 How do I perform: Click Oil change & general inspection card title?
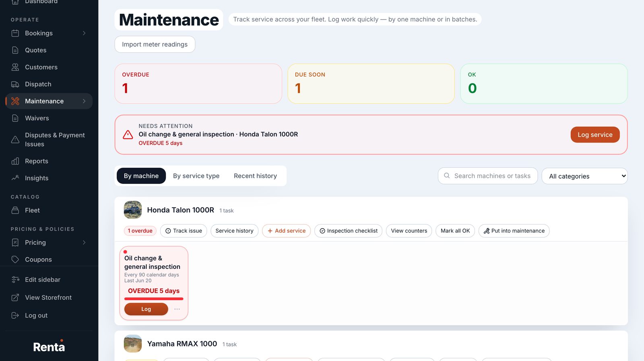(x=152, y=262)
